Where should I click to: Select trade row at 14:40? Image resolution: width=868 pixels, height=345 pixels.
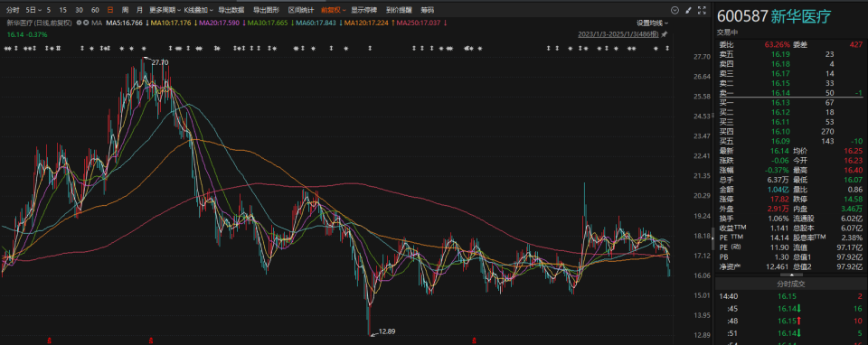click(x=791, y=297)
